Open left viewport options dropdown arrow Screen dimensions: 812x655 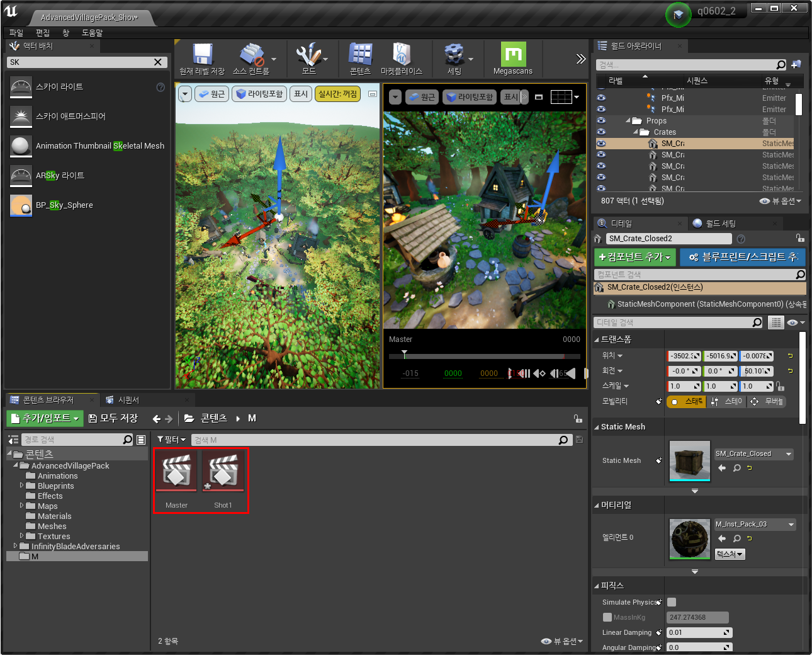click(184, 94)
